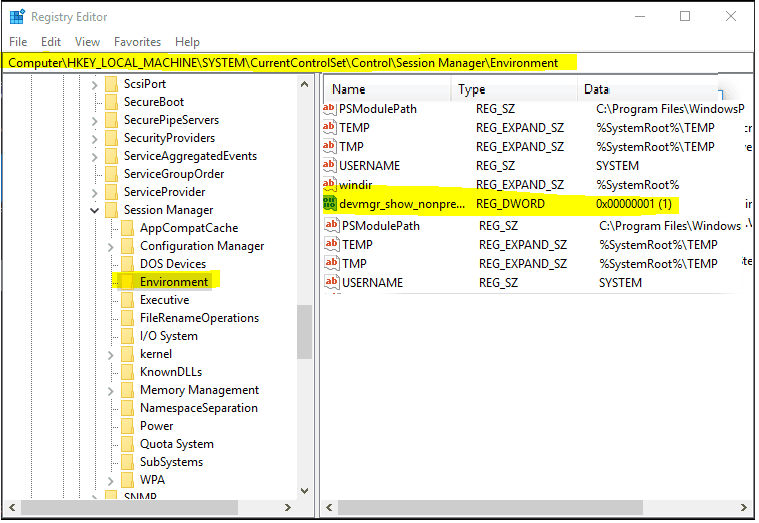Open the Favorites menu
The image size is (759, 523).
137,42
